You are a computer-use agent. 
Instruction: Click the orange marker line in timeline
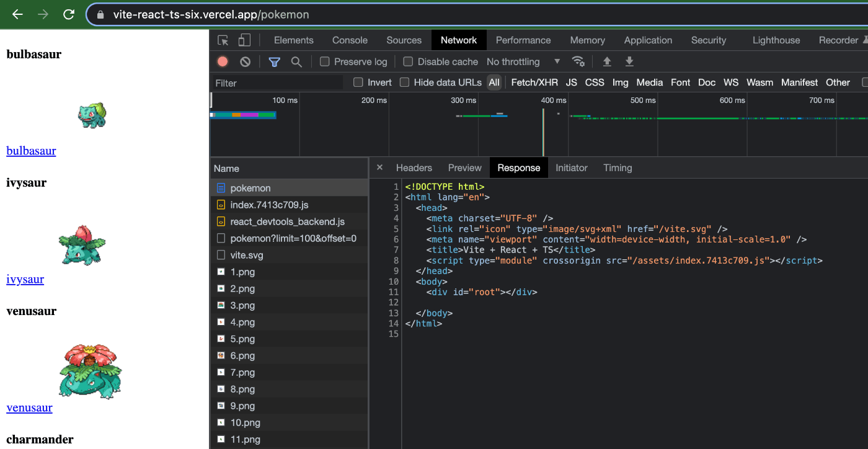(x=543, y=132)
